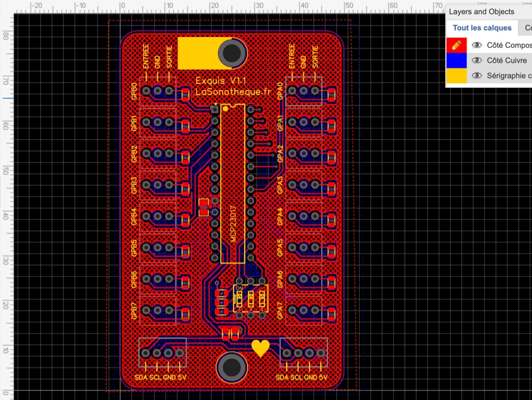Toggle visibility of Côté Composants layer

[477, 45]
